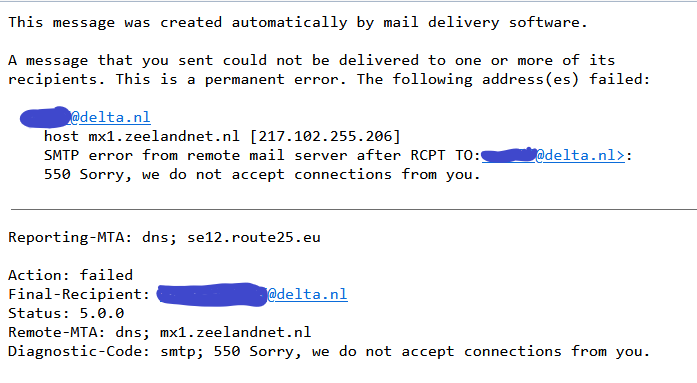Click the @delta.nl link after RCPT TO

point(580,155)
